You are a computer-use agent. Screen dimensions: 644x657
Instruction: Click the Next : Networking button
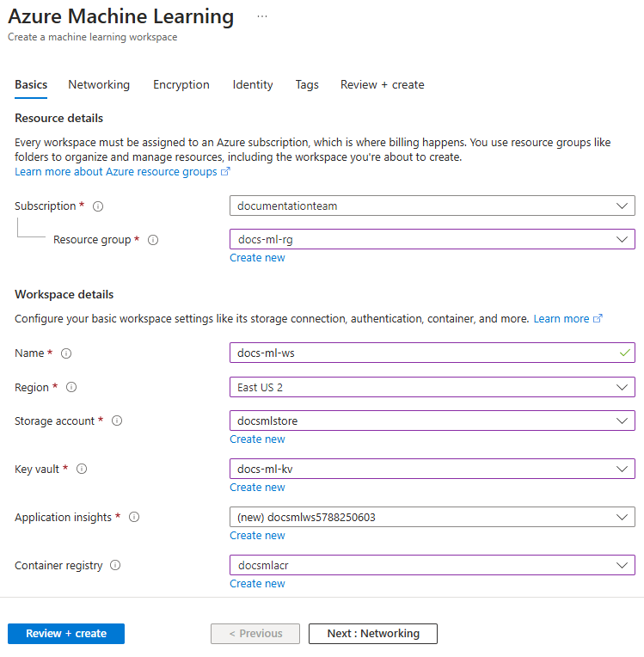coord(373,634)
